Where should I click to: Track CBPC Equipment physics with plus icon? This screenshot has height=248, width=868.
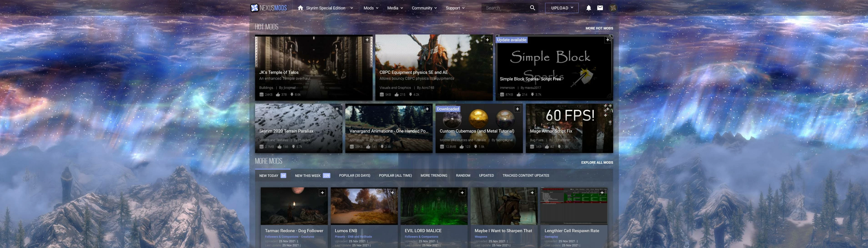[487, 40]
